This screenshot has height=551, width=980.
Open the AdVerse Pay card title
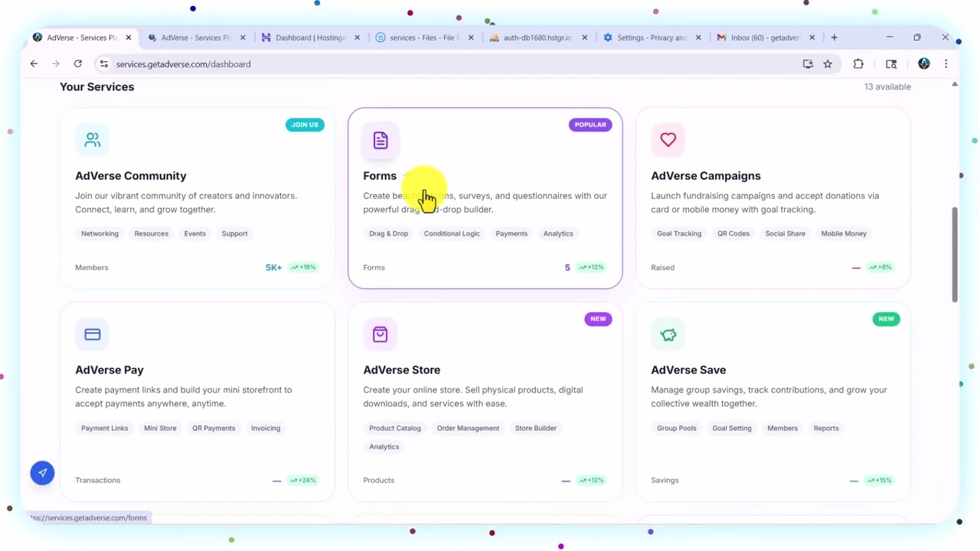click(x=109, y=370)
